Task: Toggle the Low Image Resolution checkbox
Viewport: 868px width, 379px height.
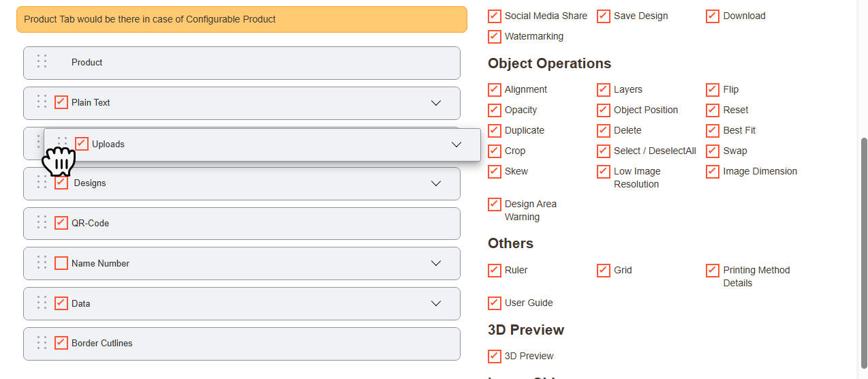Action: pos(604,172)
